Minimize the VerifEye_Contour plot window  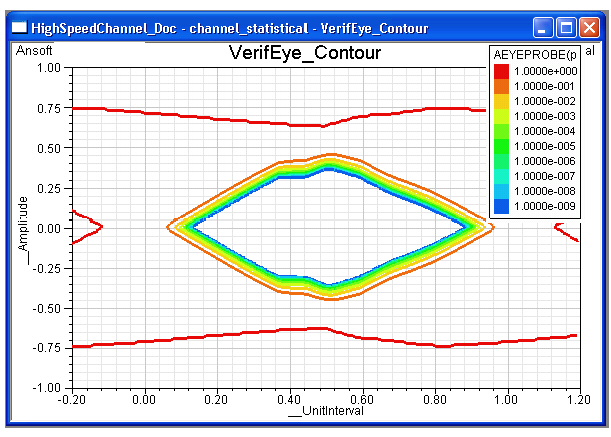[x=543, y=28]
